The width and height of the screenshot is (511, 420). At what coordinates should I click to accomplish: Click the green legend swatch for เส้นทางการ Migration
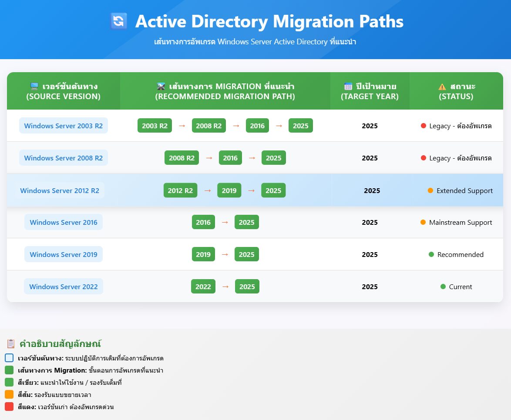(9, 370)
